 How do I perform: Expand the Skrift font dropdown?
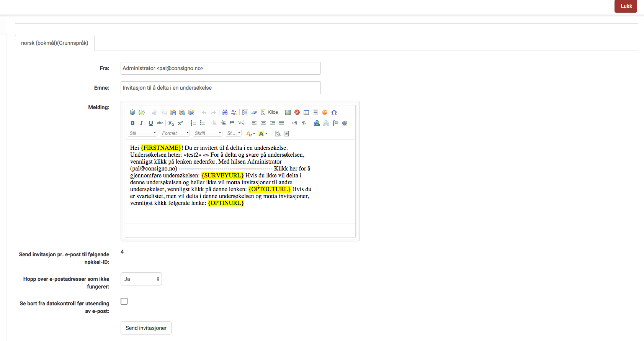[x=208, y=133]
